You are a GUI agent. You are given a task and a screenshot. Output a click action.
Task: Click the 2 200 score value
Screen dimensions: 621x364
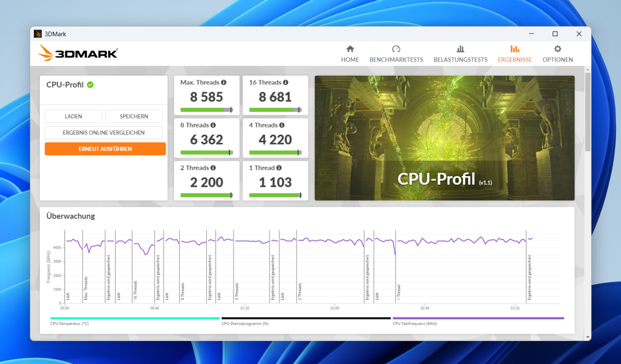pyautogui.click(x=206, y=182)
